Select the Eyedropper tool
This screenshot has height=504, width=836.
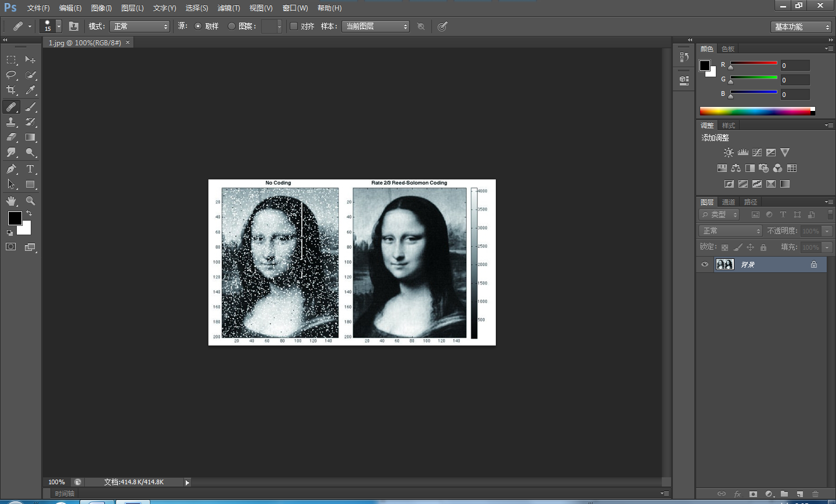30,90
